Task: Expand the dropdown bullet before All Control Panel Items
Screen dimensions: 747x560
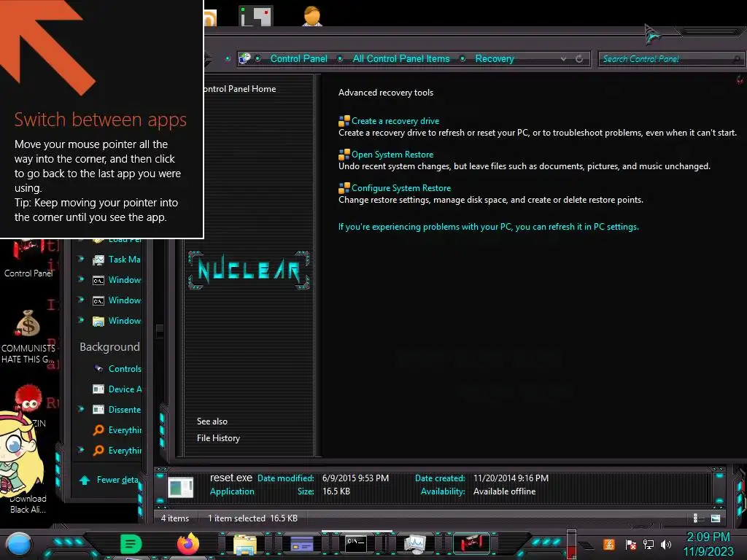Action: 340,58
